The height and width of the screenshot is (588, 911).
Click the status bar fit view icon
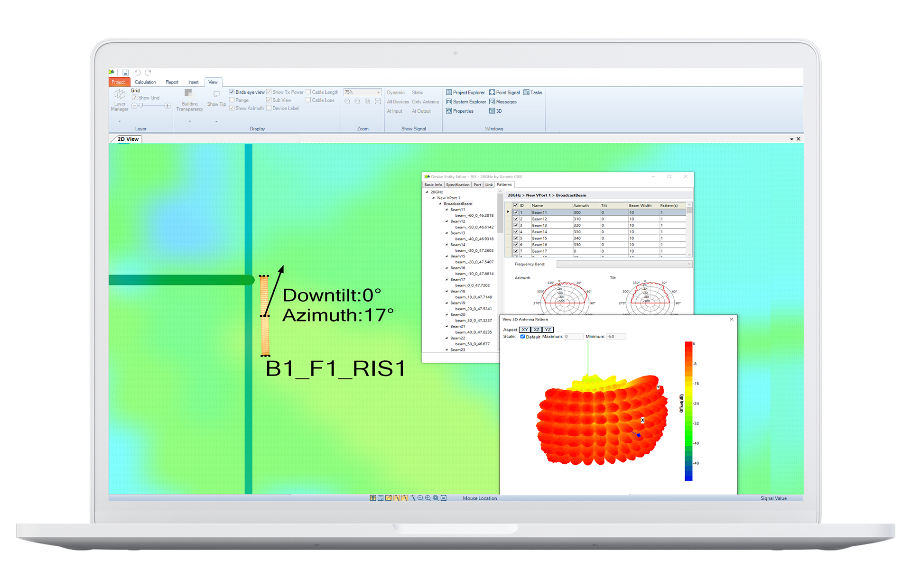click(x=444, y=498)
